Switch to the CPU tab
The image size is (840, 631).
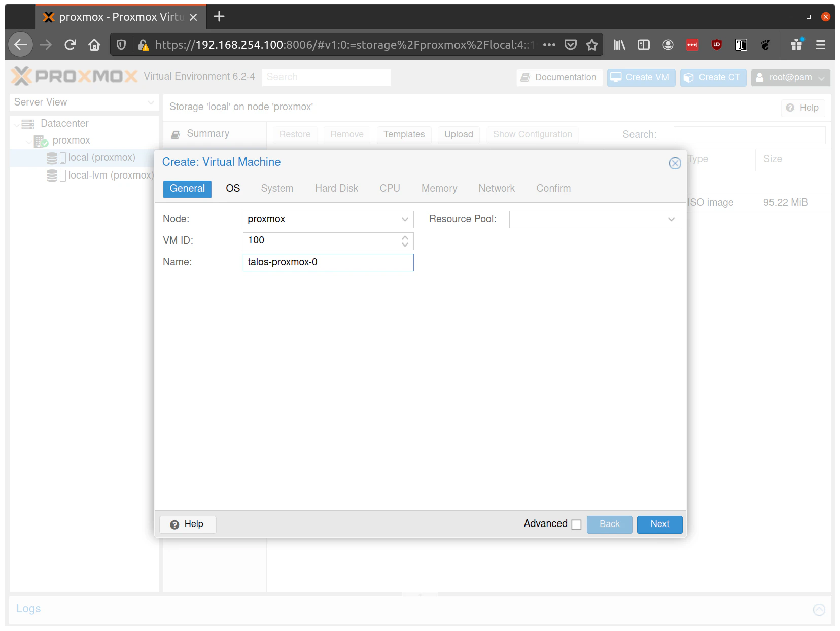tap(390, 189)
